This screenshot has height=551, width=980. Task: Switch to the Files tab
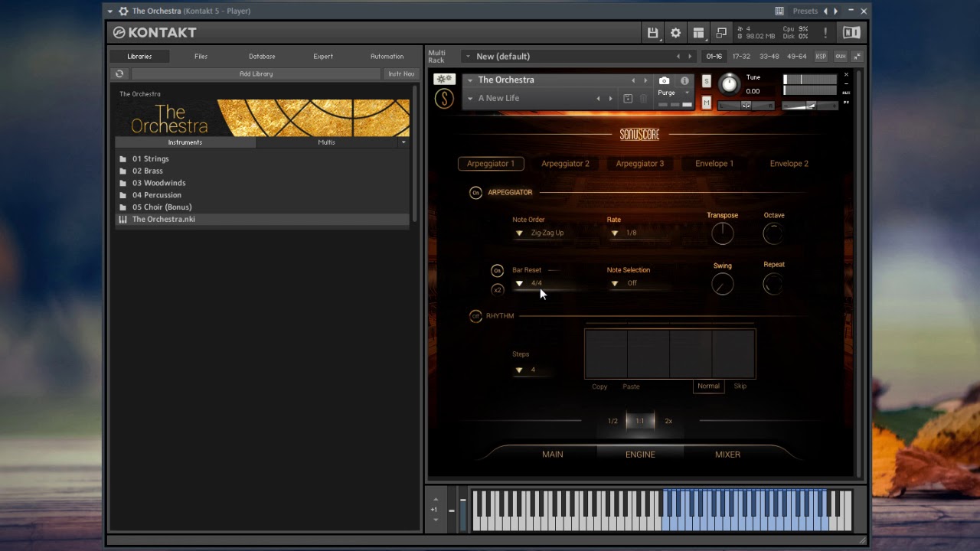coord(201,57)
